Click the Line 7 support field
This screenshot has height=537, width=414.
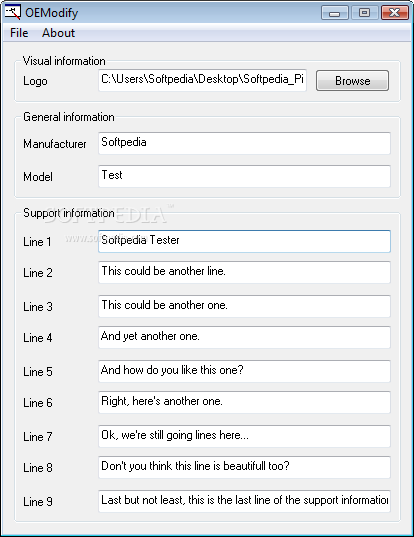[x=244, y=436]
